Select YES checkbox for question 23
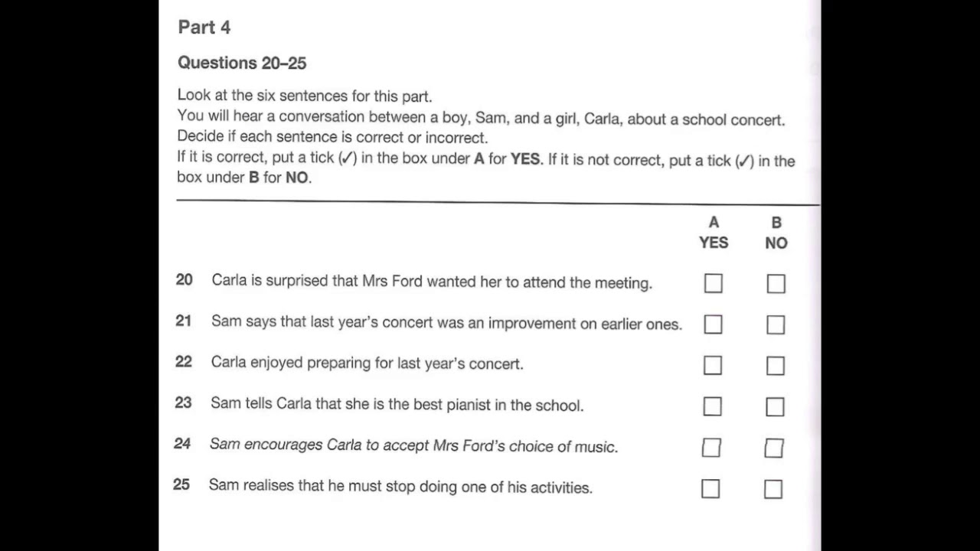The image size is (980, 551). (x=712, y=406)
